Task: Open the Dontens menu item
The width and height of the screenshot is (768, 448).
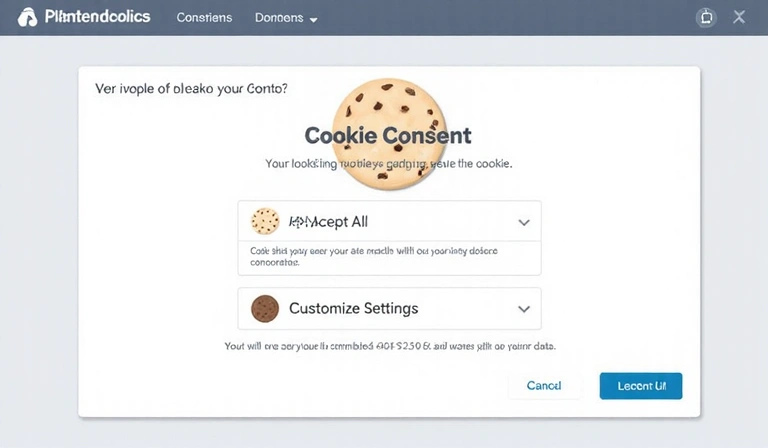Action: pos(279,18)
